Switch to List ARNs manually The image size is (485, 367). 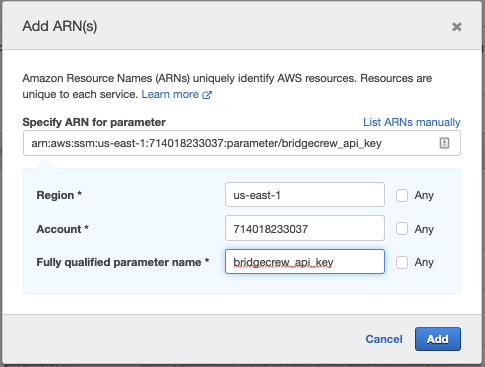click(412, 122)
